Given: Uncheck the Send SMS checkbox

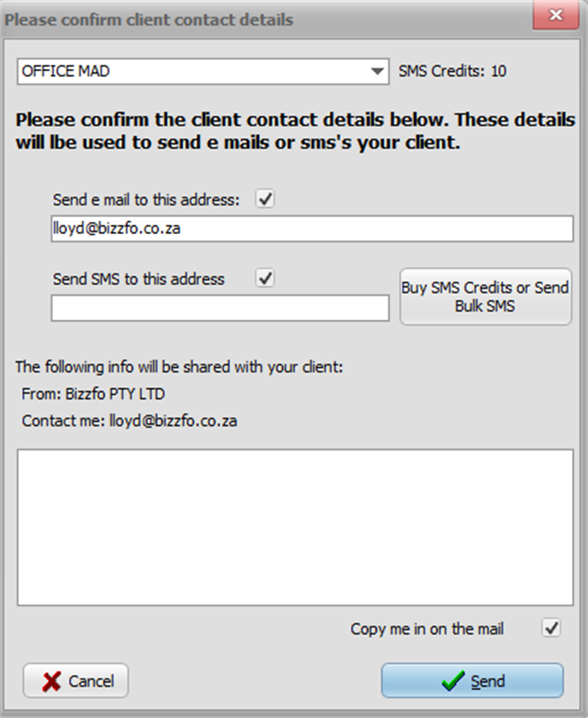Looking at the screenshot, I should tap(264, 278).
